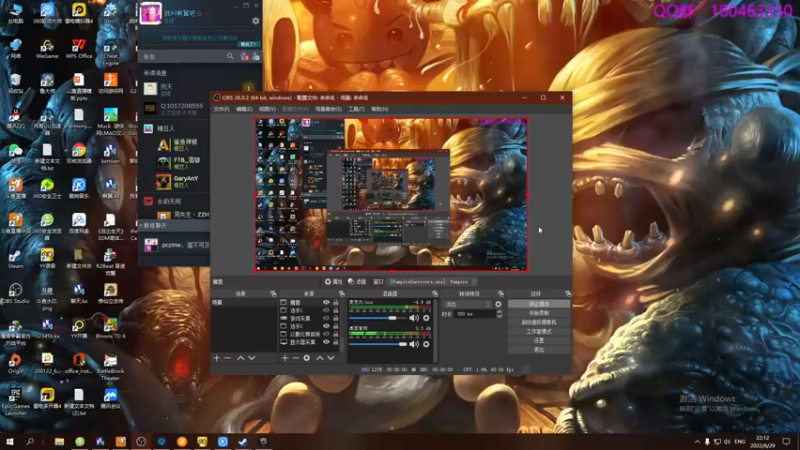Screen dimensions: 800x450
Task: Open Windows Start button on taskbar
Action: pos(9,442)
